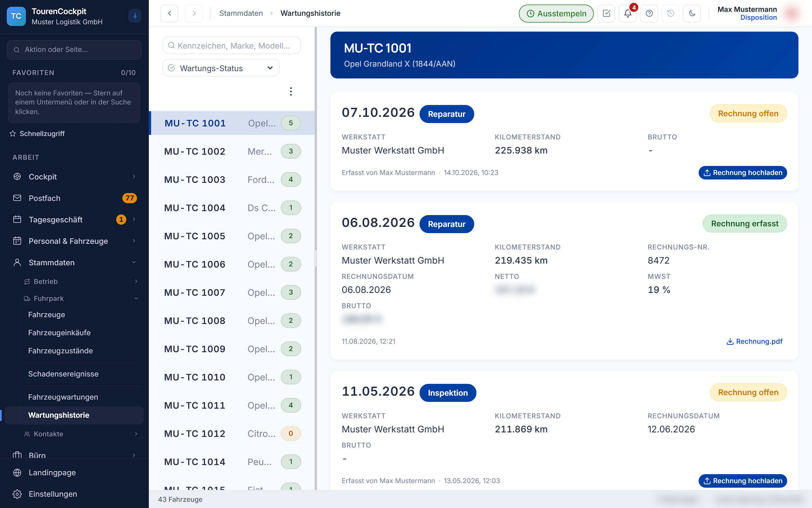Expand the Cockpit menu
Image resolution: width=812 pixels, height=508 pixels.
pyautogui.click(x=74, y=177)
